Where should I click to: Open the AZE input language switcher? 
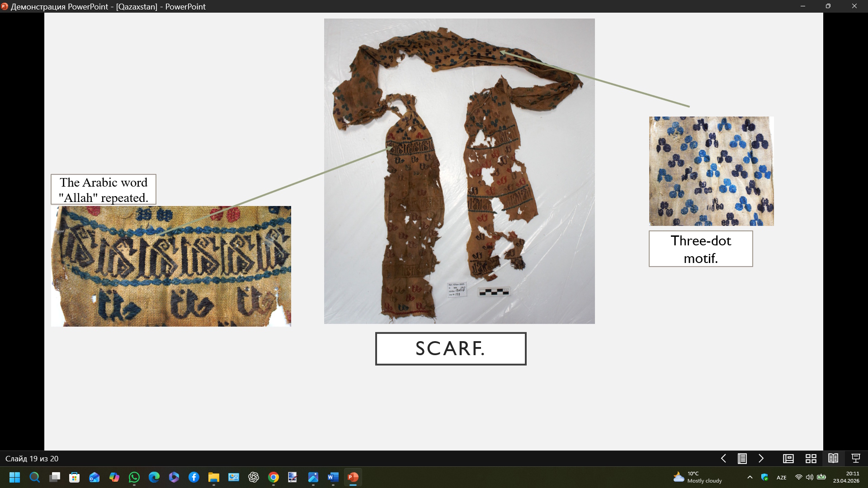(782, 478)
